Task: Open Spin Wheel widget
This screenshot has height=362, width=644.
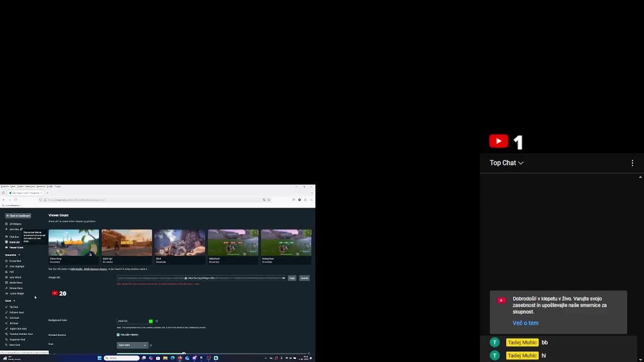Action: [x=14, y=277]
